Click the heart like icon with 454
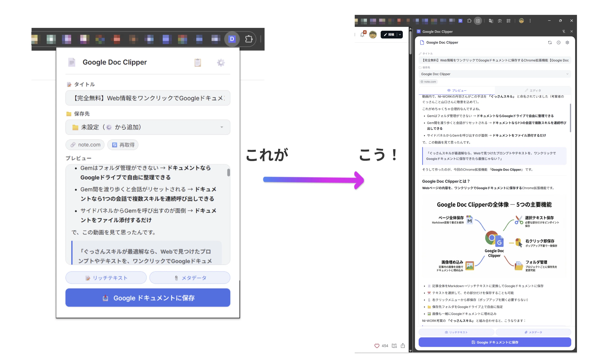 (377, 346)
